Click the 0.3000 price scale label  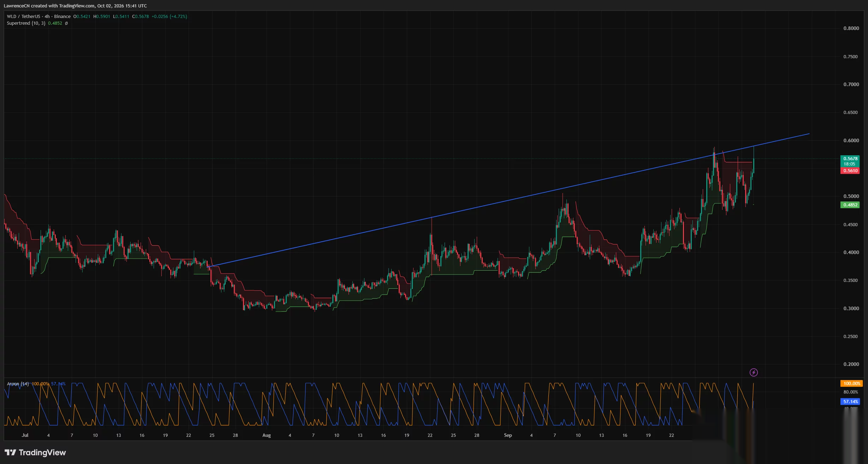851,308
